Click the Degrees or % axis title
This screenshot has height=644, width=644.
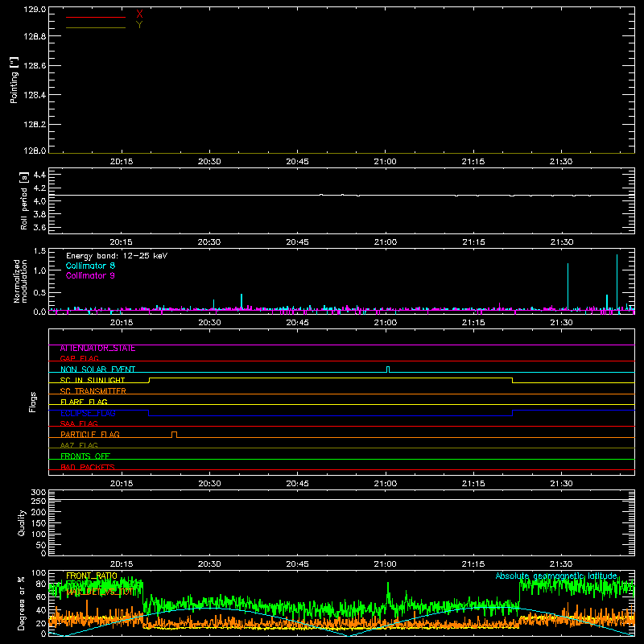point(21,603)
